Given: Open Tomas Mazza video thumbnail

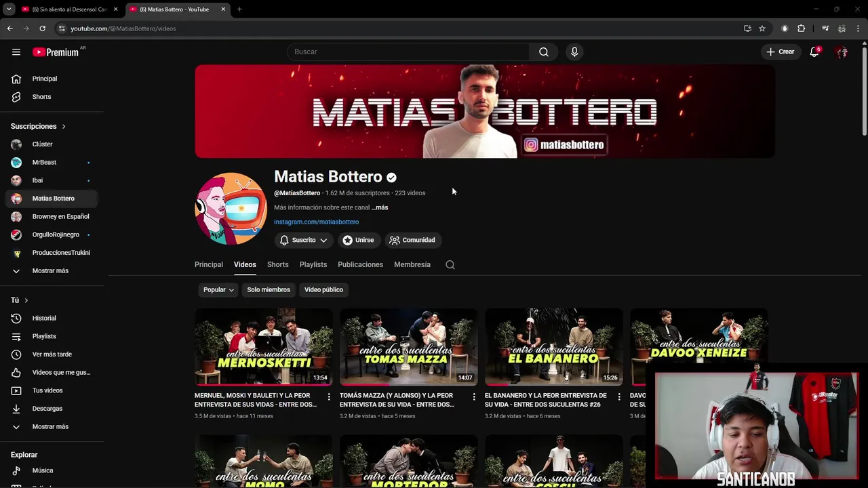Looking at the screenshot, I should 409,347.
